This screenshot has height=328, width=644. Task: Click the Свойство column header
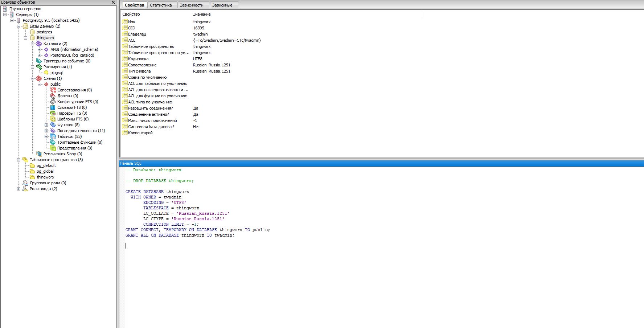coord(156,14)
